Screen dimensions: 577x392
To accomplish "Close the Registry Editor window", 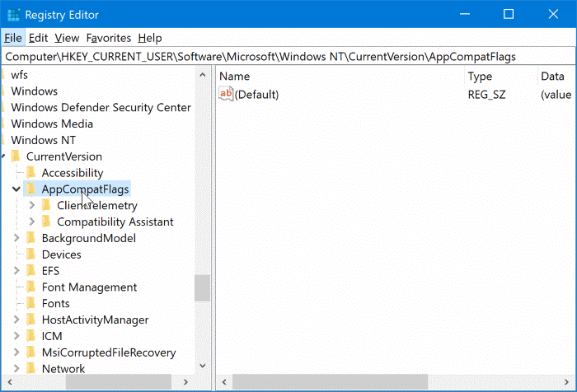I will [553, 14].
